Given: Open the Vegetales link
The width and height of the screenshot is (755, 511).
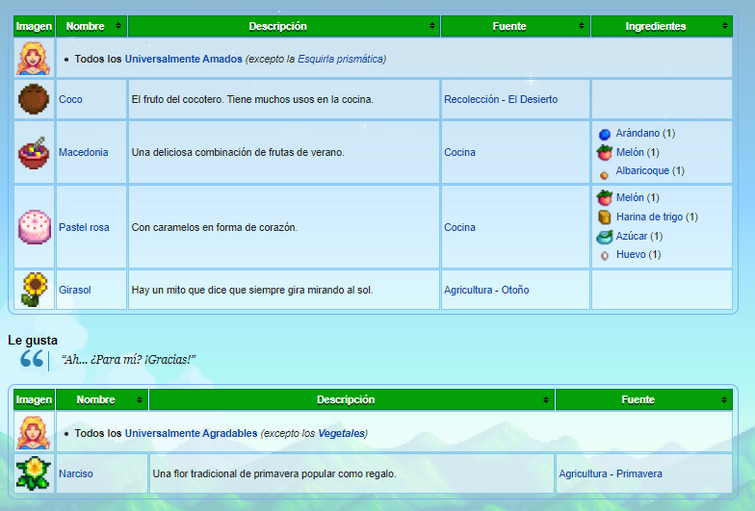Looking at the screenshot, I should tap(341, 433).
